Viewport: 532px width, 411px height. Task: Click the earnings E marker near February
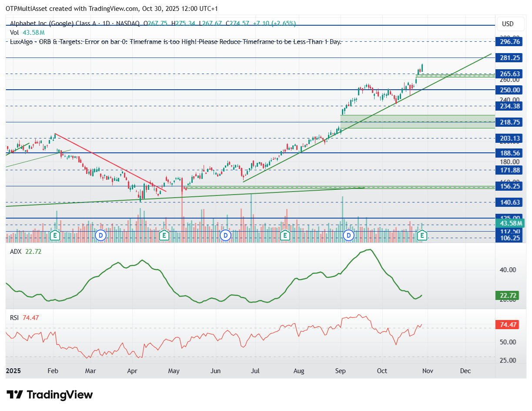tap(55, 236)
